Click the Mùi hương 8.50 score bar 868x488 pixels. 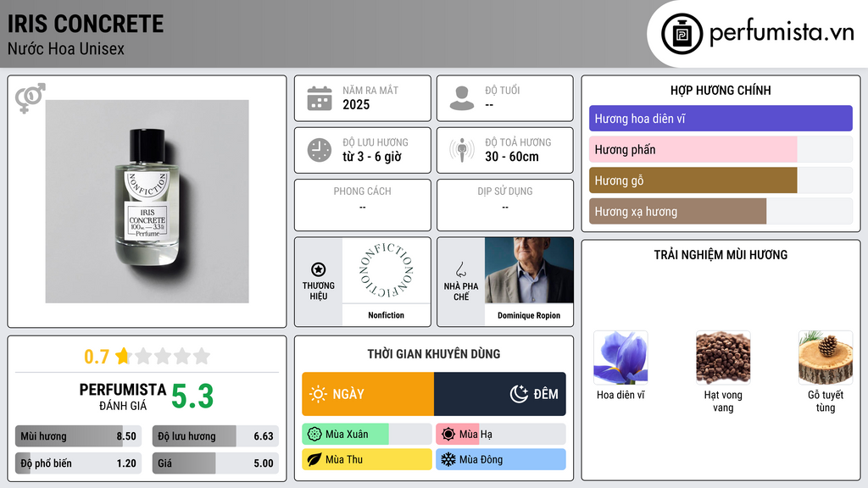tap(79, 436)
